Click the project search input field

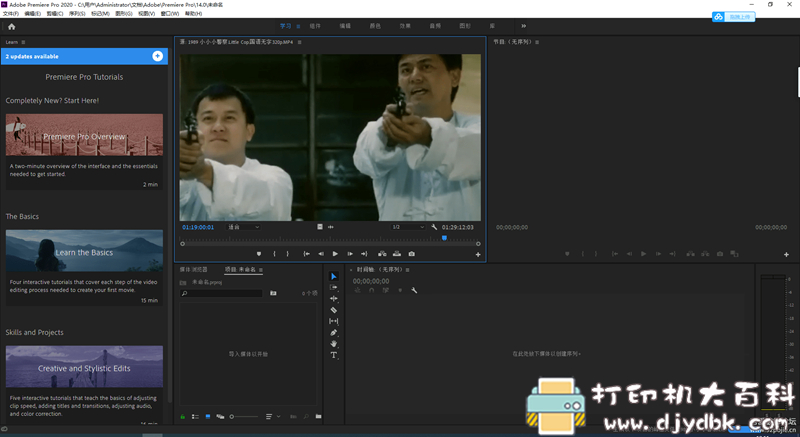point(221,293)
